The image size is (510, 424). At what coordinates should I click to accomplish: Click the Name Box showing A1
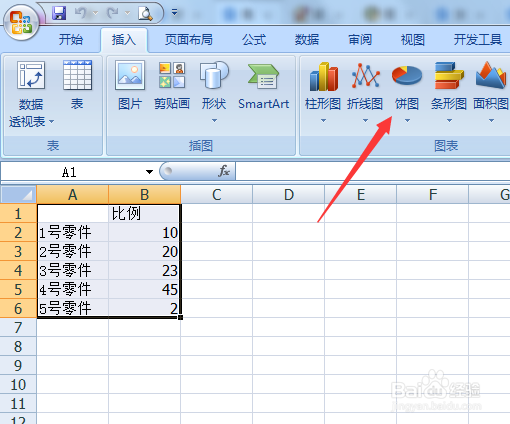[70, 172]
